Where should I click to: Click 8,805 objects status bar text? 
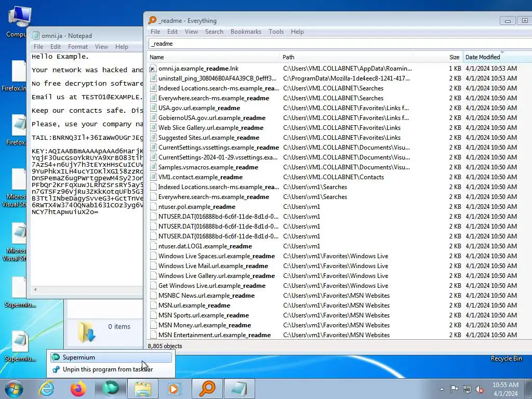pos(165,346)
